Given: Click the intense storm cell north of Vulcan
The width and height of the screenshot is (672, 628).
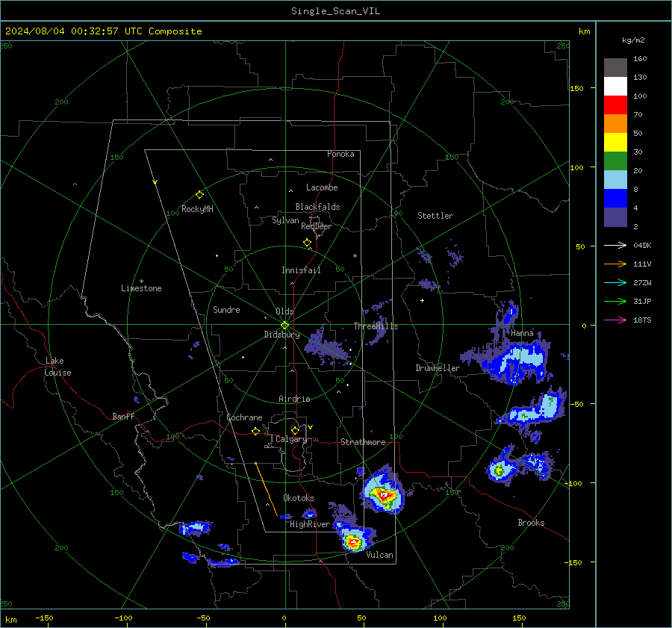Looking at the screenshot, I should click(352, 541).
